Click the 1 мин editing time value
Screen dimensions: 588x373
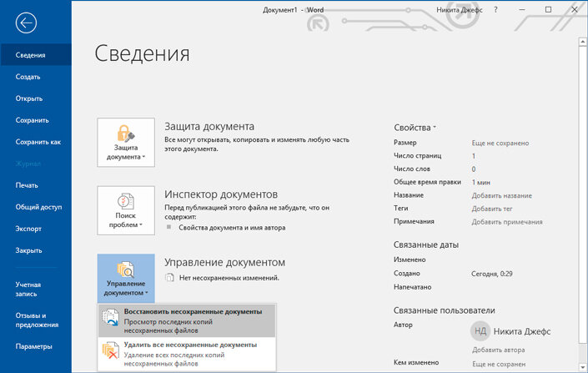click(x=481, y=183)
